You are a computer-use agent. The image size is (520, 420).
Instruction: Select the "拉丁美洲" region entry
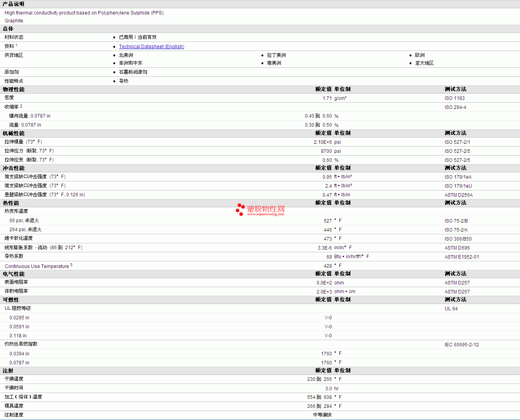277,55
